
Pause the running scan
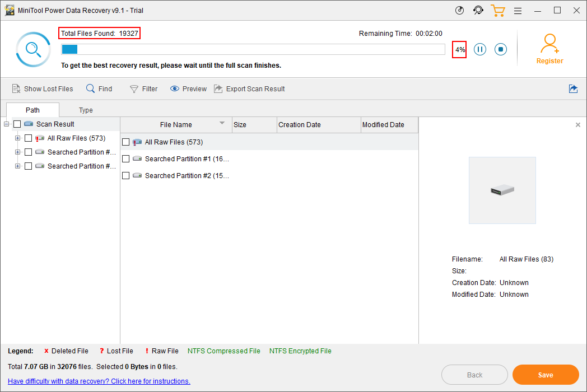[480, 49]
